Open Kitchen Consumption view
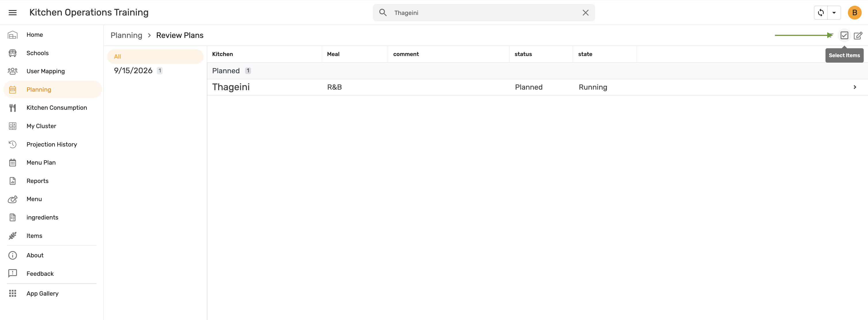The image size is (868, 320). pos(57,108)
